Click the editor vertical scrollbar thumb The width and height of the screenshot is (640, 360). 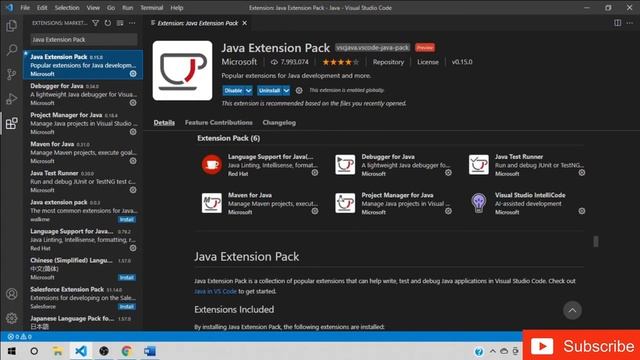596,242
